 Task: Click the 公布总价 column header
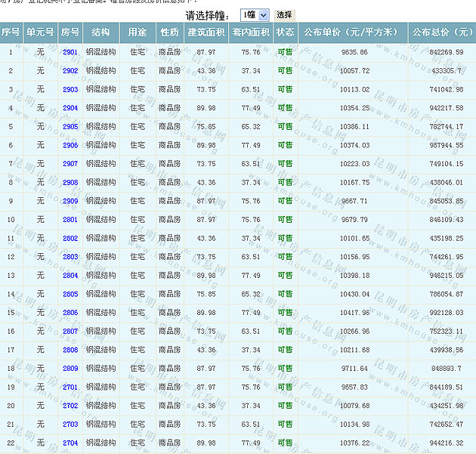click(x=442, y=32)
